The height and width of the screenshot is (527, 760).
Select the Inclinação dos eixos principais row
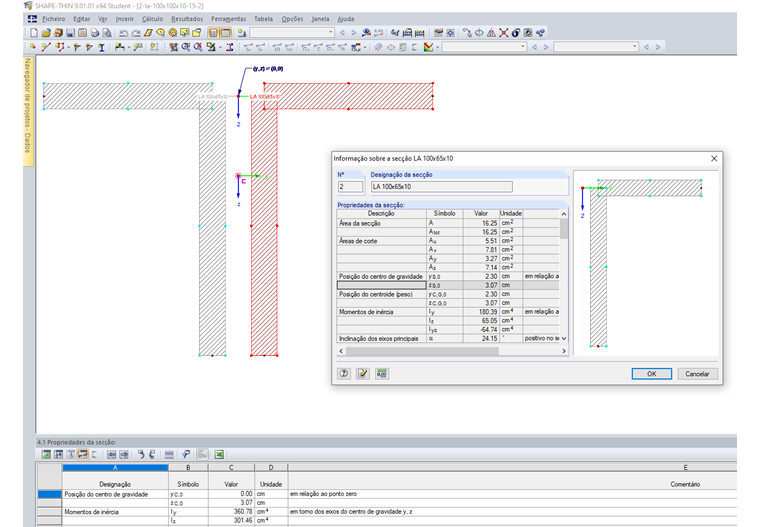tap(448, 338)
